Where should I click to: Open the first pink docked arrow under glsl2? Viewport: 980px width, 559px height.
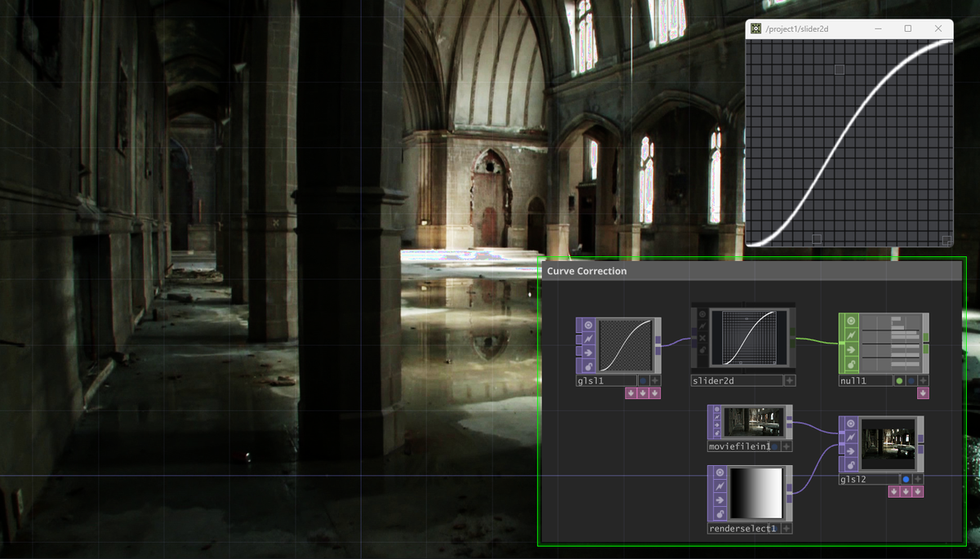894,492
